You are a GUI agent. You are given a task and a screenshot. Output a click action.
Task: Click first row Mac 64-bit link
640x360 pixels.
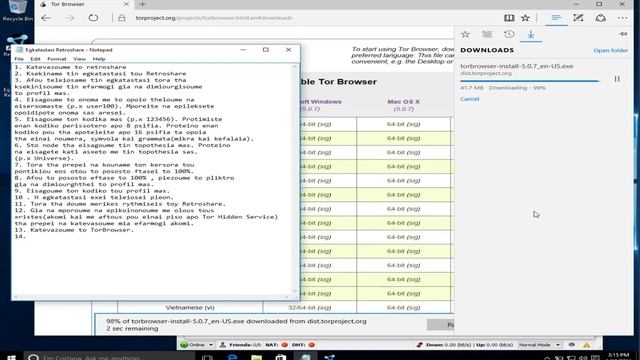[x=403, y=124]
